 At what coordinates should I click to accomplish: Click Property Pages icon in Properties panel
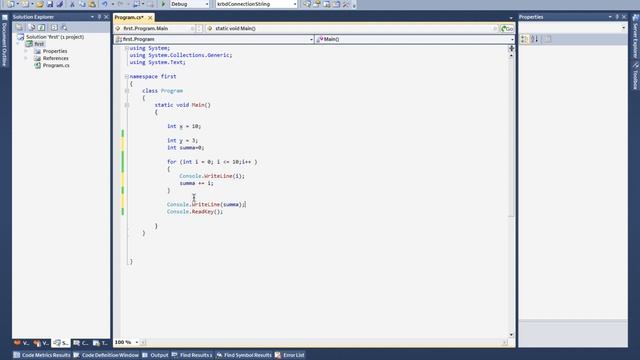[x=548, y=39]
